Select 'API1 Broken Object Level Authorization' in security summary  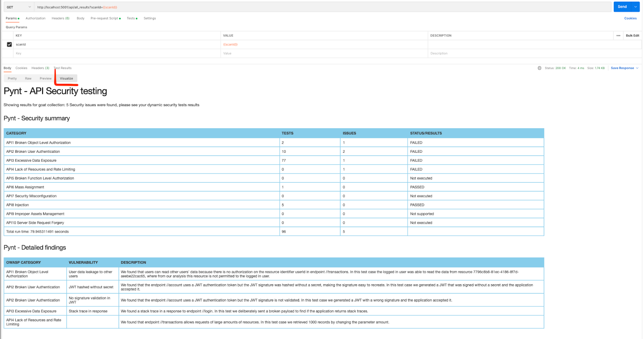pos(38,143)
